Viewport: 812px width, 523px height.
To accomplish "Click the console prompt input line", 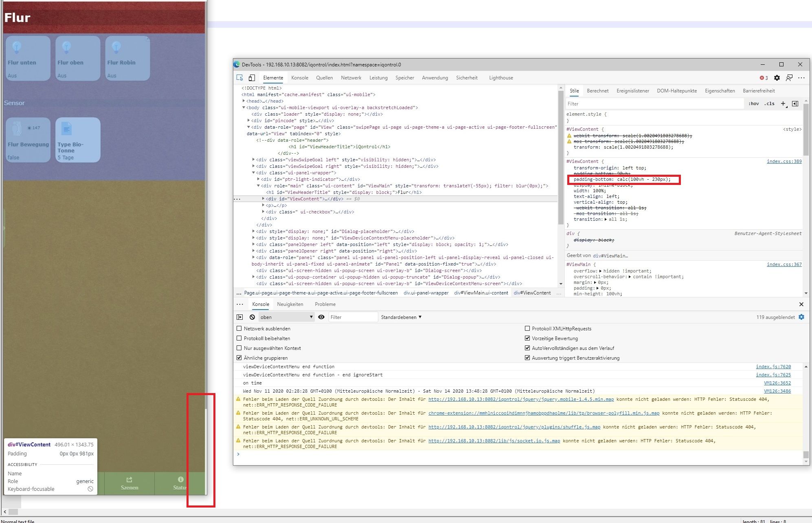I will [x=517, y=454].
